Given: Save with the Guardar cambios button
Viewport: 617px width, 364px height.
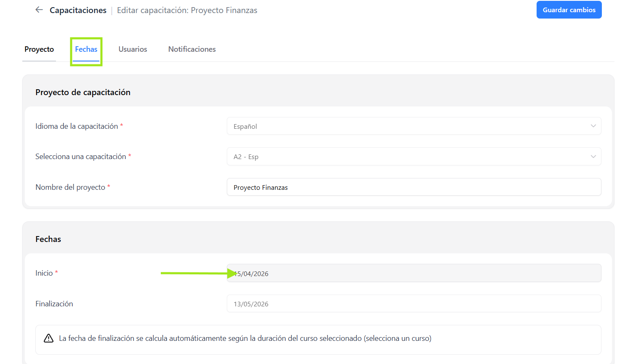Looking at the screenshot, I should click(569, 10).
